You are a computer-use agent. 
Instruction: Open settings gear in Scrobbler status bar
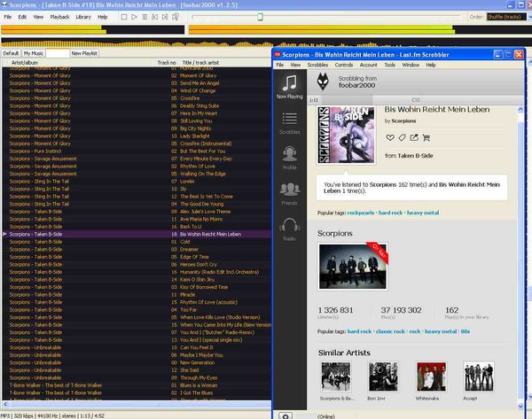(x=286, y=416)
